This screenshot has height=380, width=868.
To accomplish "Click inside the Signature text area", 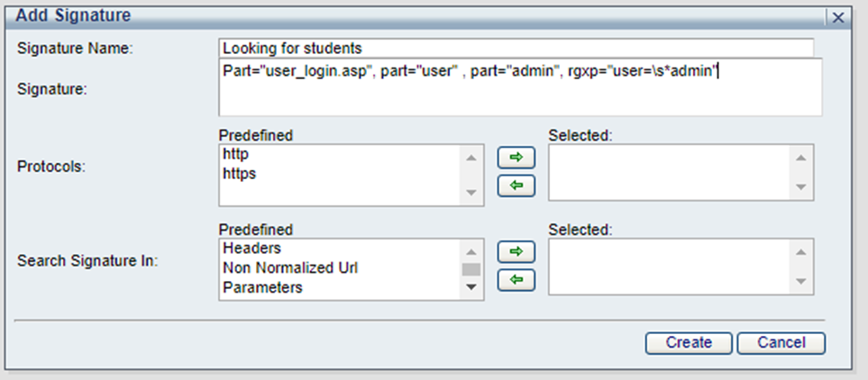I will 520,87.
